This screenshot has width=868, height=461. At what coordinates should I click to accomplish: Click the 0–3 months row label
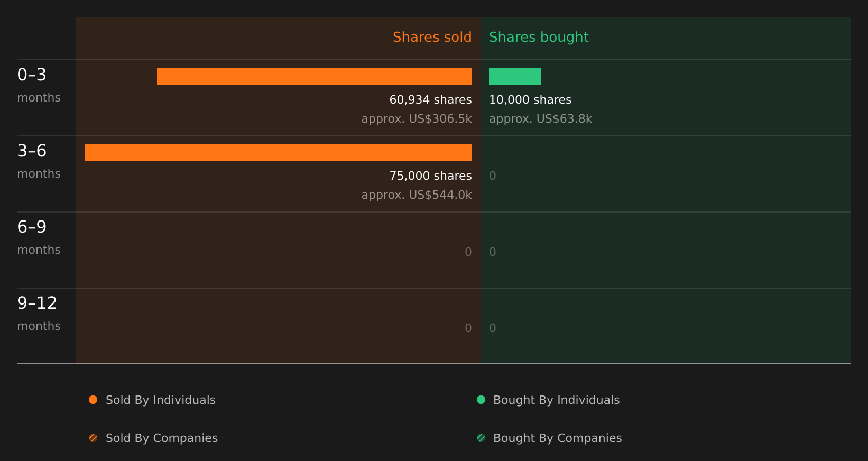click(39, 85)
